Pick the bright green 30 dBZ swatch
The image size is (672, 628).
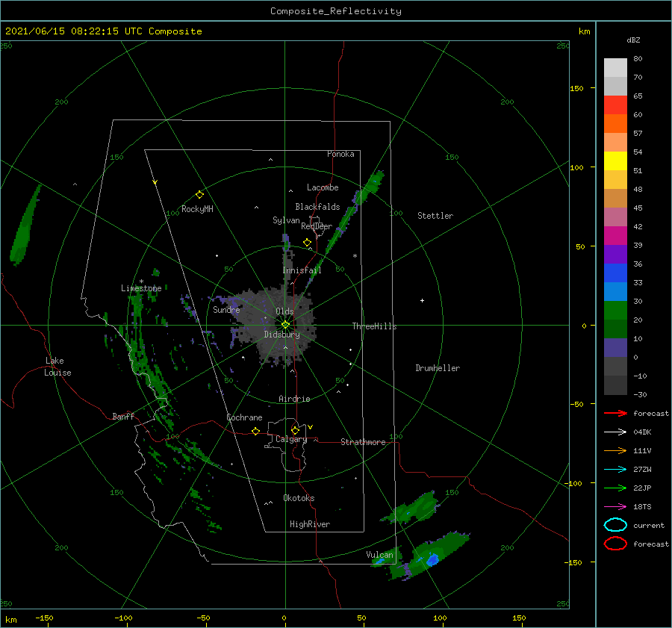615,311
